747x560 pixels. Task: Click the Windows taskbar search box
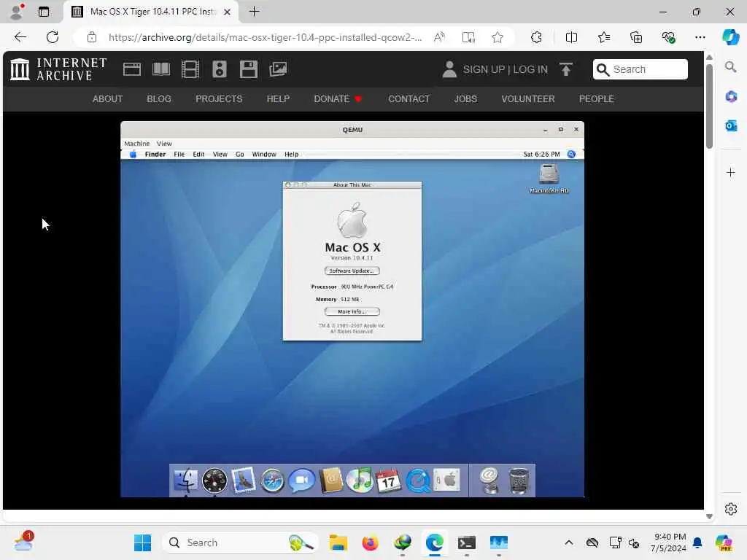241,542
